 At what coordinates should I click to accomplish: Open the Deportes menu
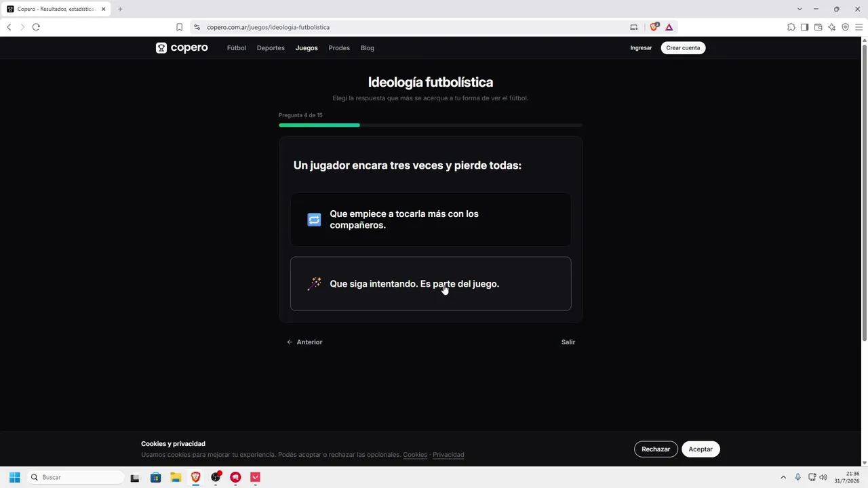click(271, 48)
